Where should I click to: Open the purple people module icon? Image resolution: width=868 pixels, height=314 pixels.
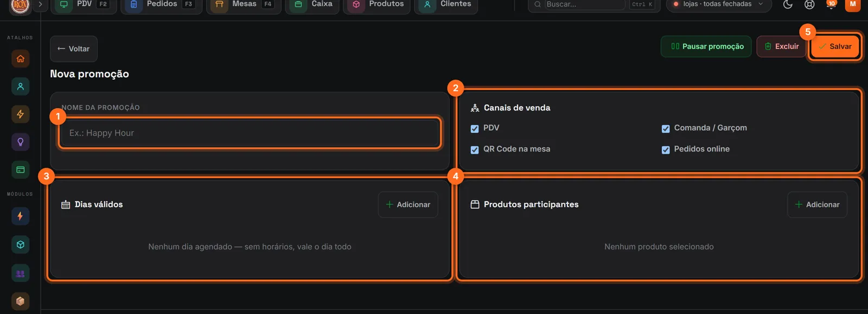pyautogui.click(x=20, y=273)
